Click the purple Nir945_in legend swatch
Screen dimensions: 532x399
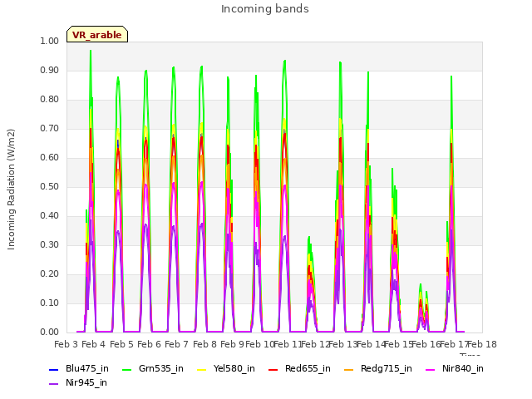point(53,384)
